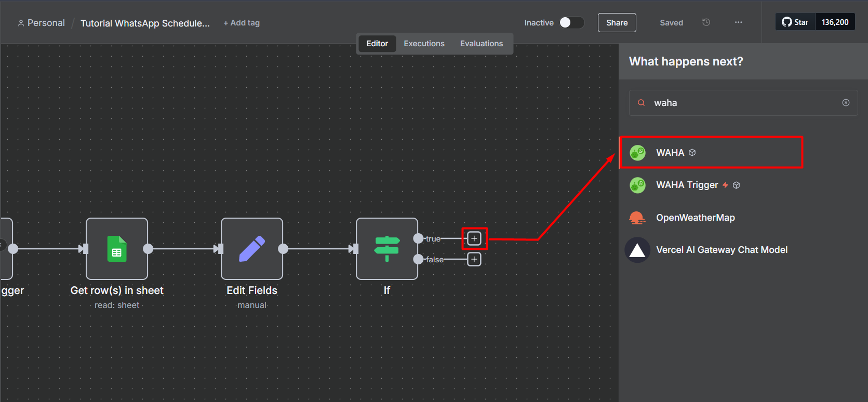
Task: Select WAHA Trigger node from results
Action: coord(743,185)
